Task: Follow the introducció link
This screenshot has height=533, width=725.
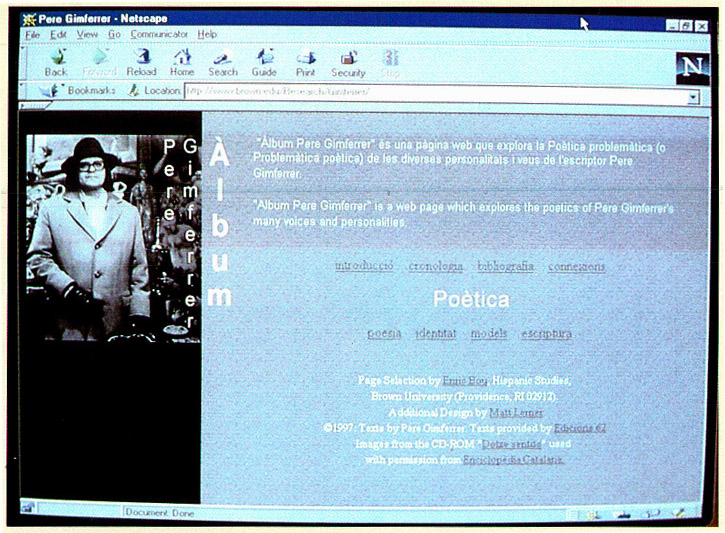Action: [x=364, y=267]
